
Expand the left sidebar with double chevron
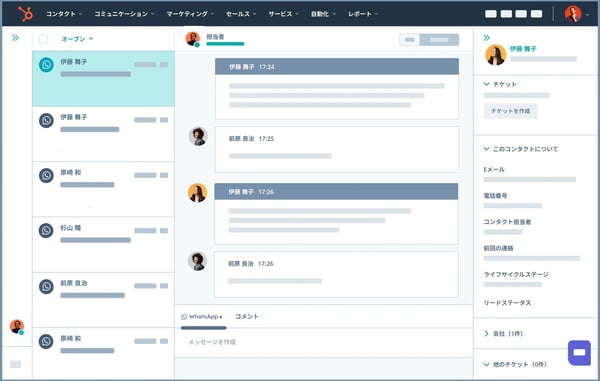15,38
